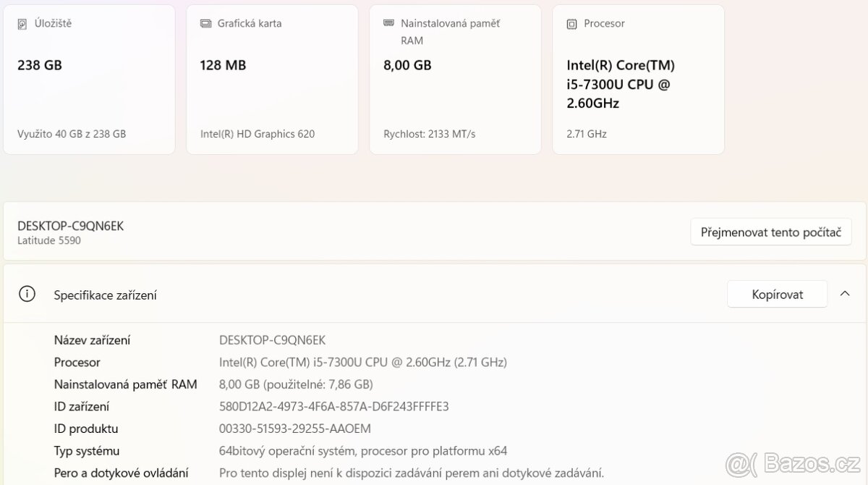The height and width of the screenshot is (485, 868).
Task: Click the Grafická karta graphics card icon
Action: pyautogui.click(x=205, y=22)
